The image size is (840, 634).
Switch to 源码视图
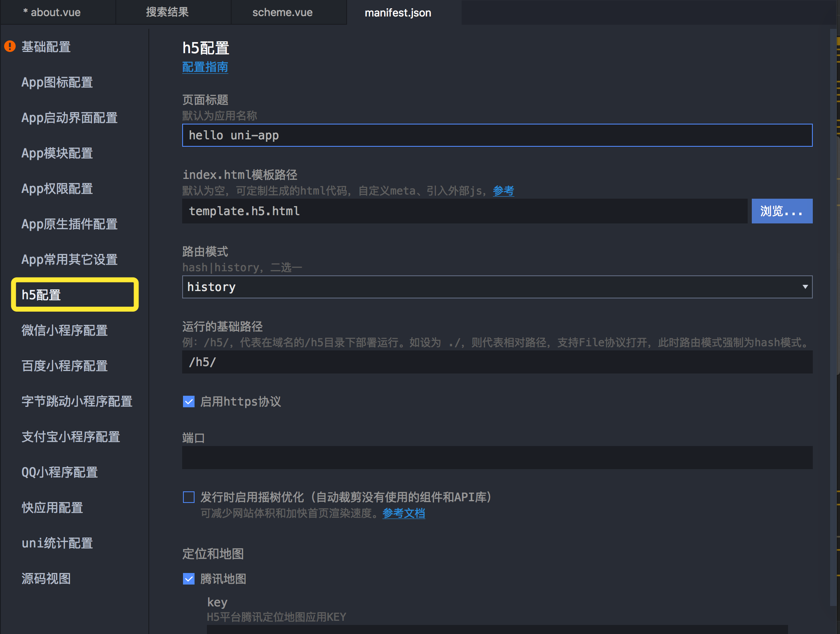coord(46,579)
